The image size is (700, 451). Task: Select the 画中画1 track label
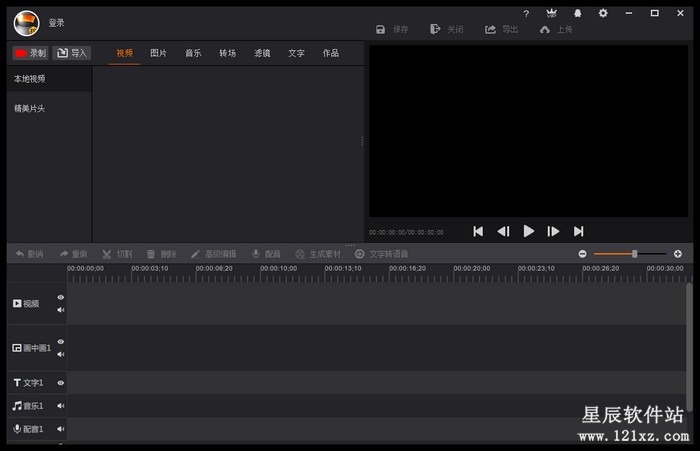tap(32, 348)
